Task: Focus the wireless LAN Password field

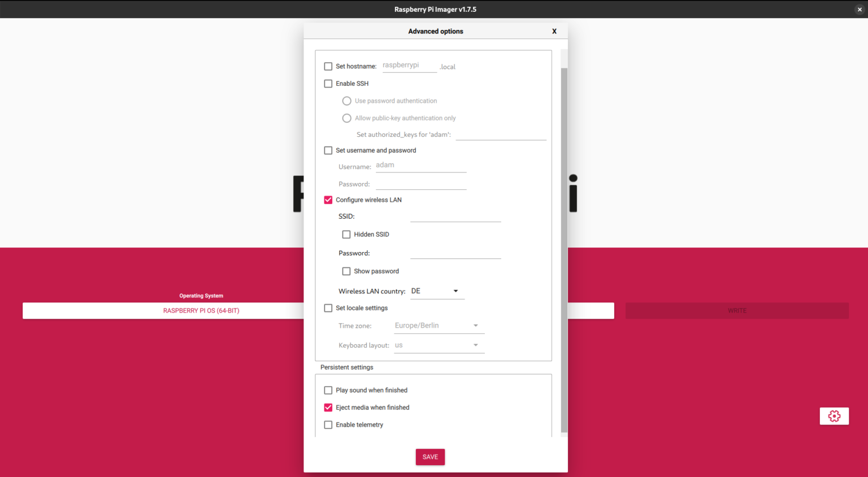Action: pos(455,253)
